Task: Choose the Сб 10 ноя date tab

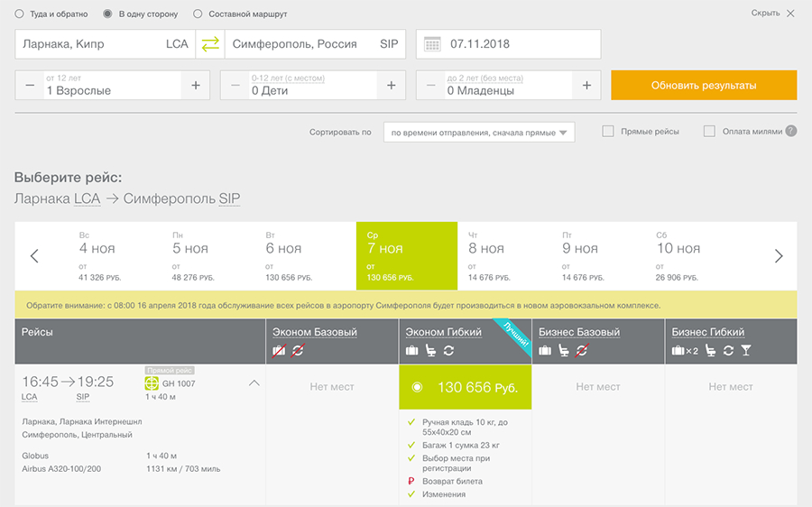Action: [x=695, y=256]
